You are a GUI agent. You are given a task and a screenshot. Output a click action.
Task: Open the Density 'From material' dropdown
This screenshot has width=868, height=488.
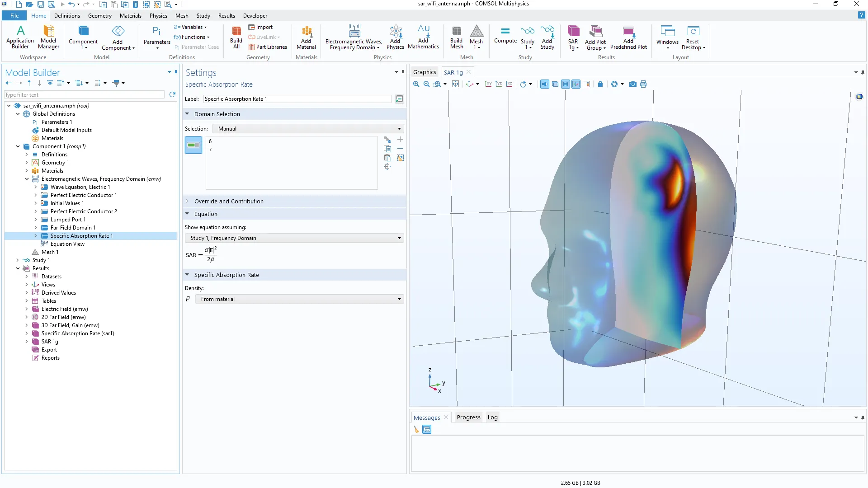click(x=299, y=299)
